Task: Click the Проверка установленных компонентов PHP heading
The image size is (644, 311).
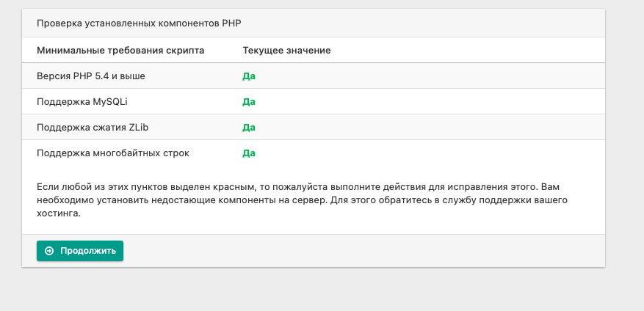Action: tap(139, 23)
